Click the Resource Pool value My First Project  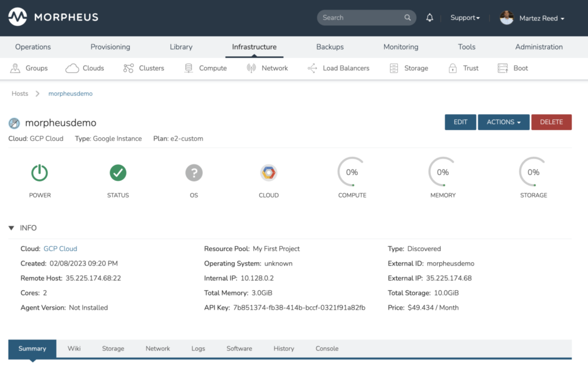(276, 249)
